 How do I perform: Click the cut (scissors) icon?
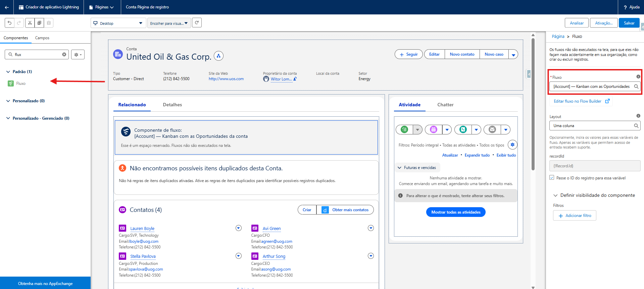30,23
